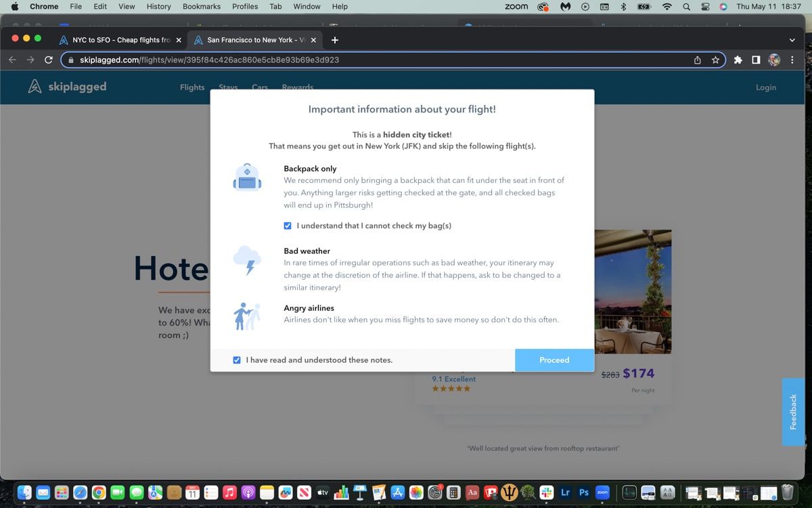
Task: Uncheck "I understand that I cannot check my bag(s)"
Action: [x=288, y=226]
